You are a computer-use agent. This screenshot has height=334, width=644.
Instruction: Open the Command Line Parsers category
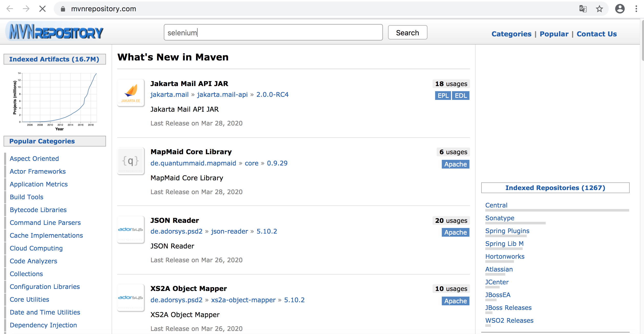coord(45,223)
